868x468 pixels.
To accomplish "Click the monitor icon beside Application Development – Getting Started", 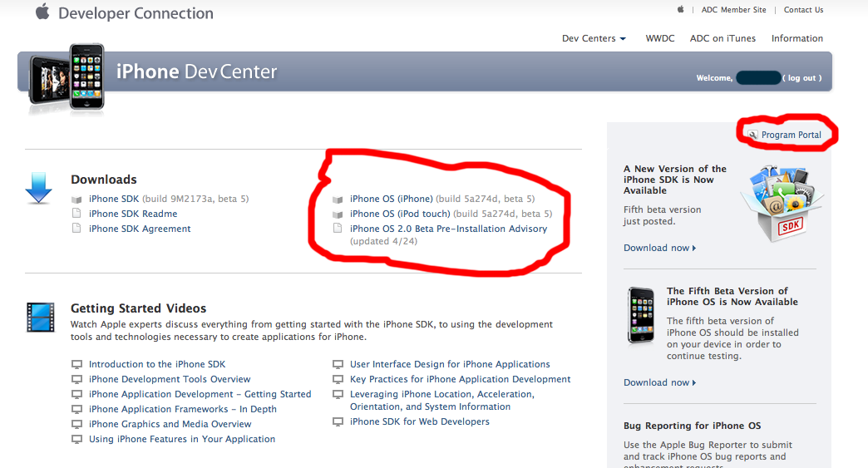I will coord(77,394).
